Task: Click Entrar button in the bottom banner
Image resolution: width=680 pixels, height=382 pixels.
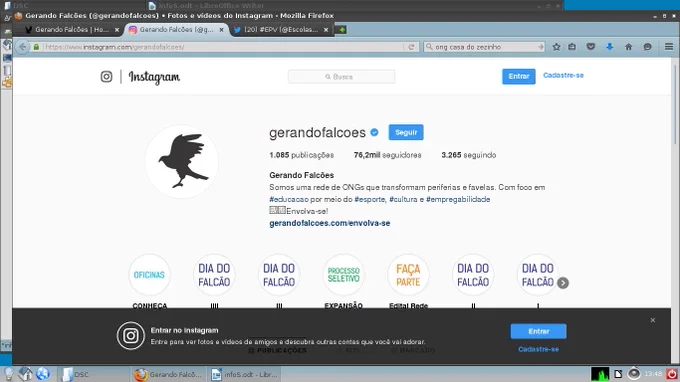Action: (x=538, y=331)
